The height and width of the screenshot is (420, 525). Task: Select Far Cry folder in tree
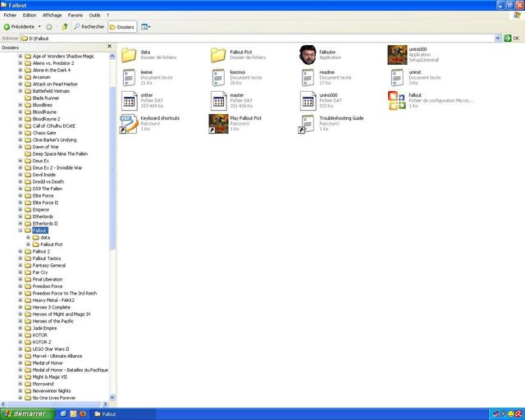click(x=40, y=272)
